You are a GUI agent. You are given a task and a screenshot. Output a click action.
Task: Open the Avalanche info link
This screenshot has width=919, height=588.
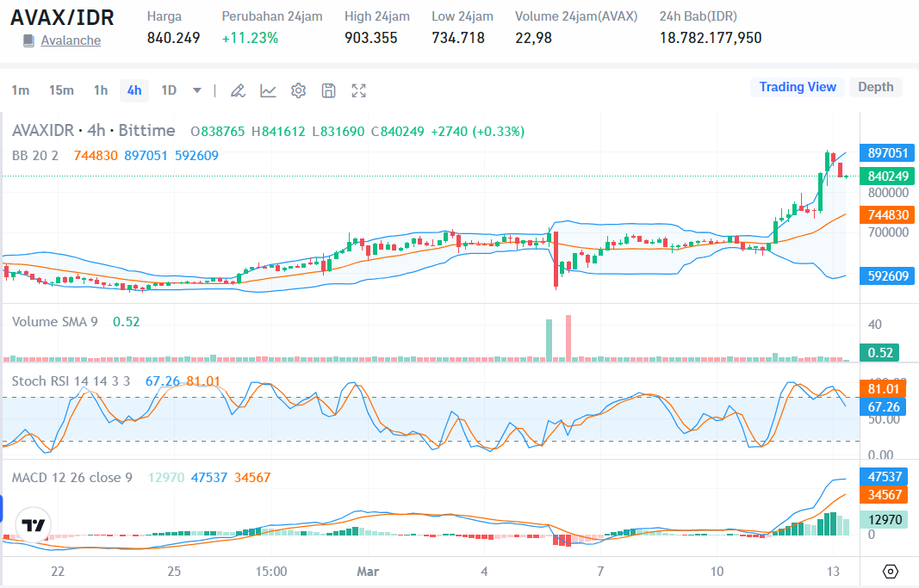point(71,40)
